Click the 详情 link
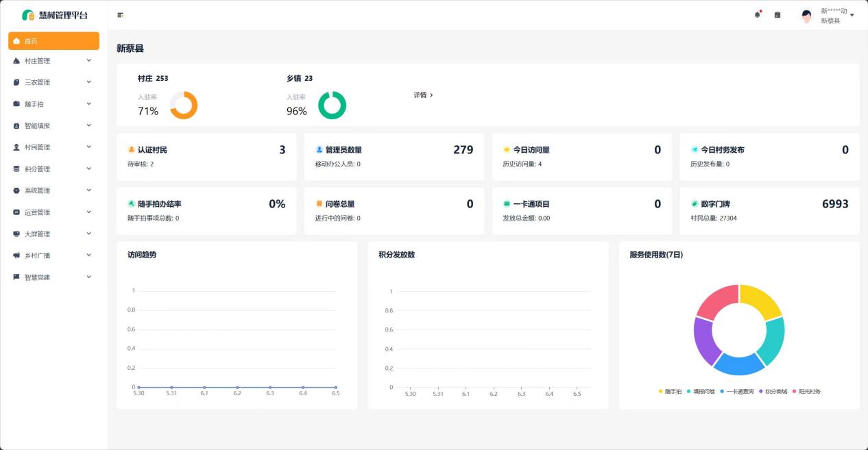The width and height of the screenshot is (868, 450). click(x=423, y=95)
